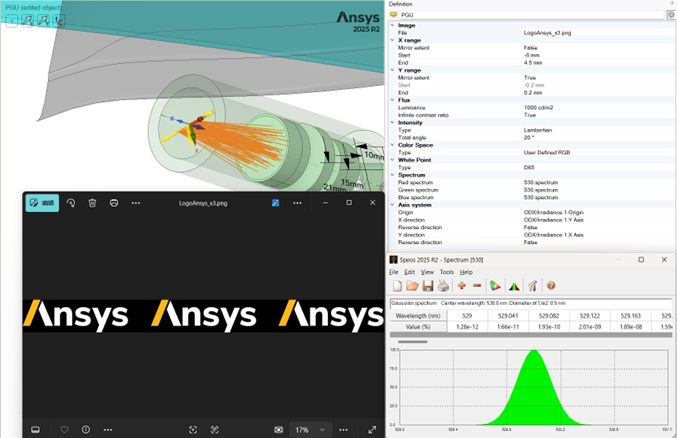
Task: Create a new spectrum file
Action: [x=397, y=286]
